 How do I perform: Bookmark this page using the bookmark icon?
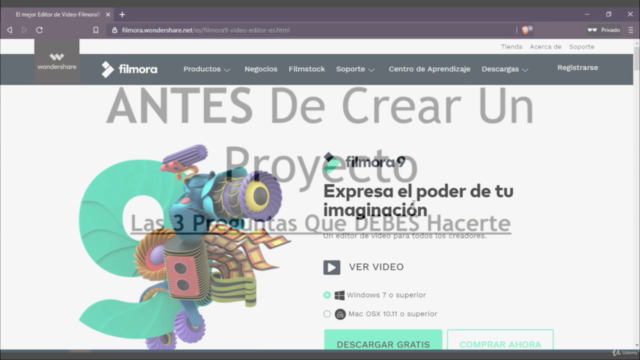pyautogui.click(x=96, y=30)
